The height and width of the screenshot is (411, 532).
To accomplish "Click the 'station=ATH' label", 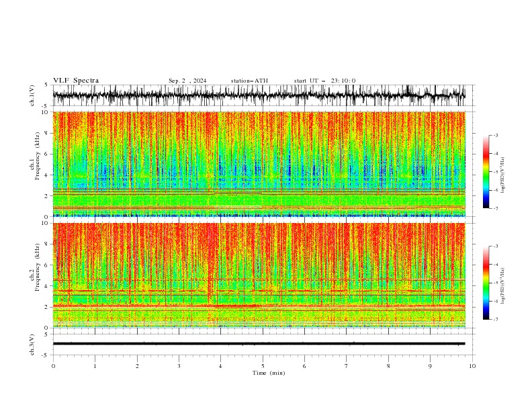I will pyautogui.click(x=249, y=81).
